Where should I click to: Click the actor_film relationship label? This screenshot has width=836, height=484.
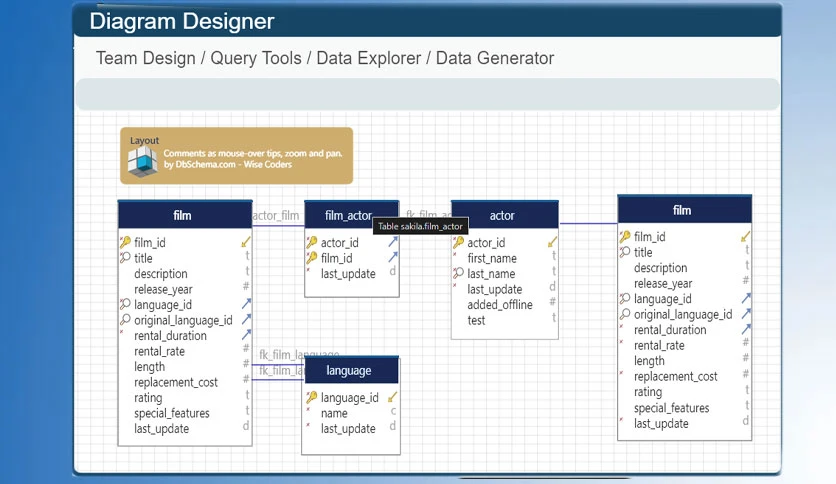pos(276,215)
